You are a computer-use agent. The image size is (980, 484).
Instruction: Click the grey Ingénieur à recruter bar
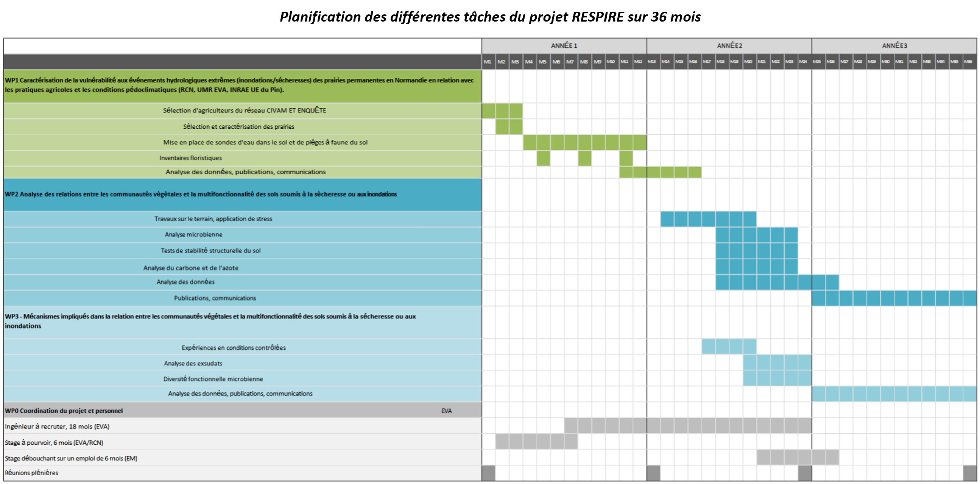pos(688,426)
